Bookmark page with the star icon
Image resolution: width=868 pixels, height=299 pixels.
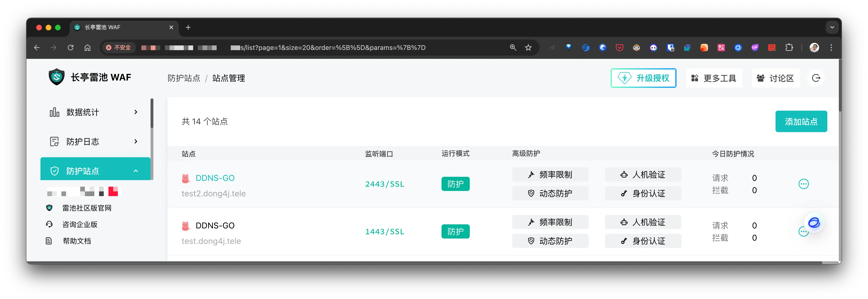click(x=528, y=48)
